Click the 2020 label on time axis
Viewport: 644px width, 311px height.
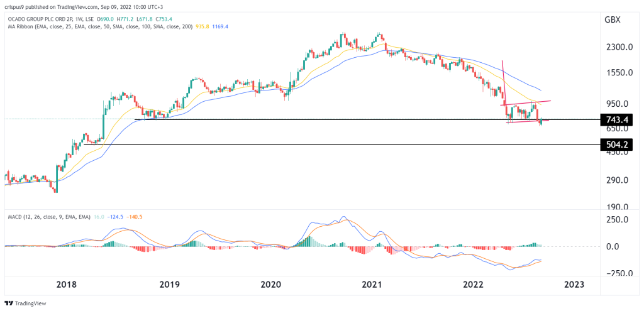pyautogui.click(x=270, y=283)
